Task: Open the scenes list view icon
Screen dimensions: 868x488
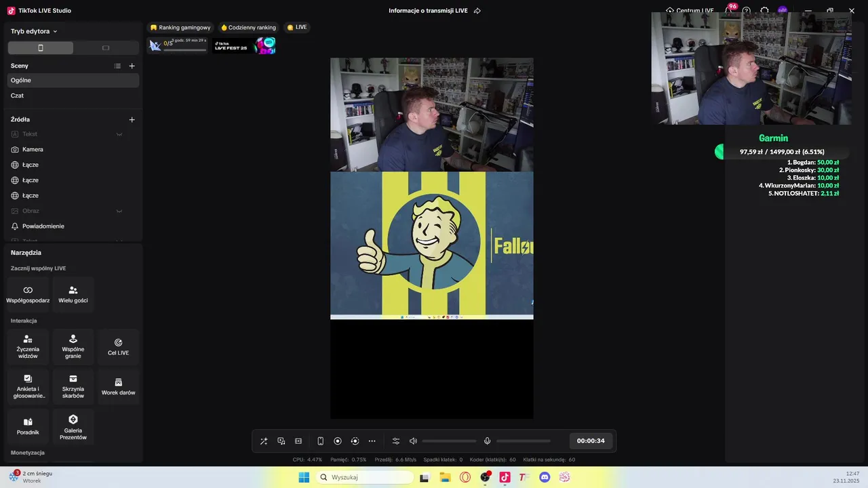Action: [117, 66]
